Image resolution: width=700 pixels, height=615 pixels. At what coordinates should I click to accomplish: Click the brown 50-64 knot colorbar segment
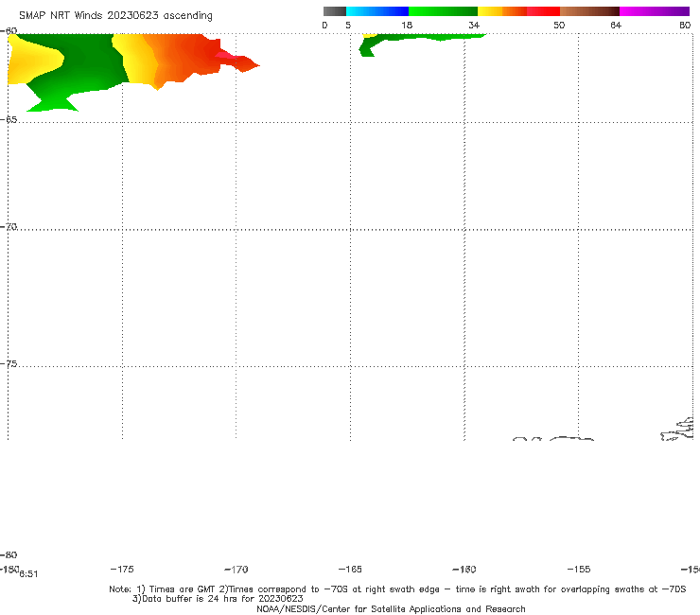coord(589,11)
